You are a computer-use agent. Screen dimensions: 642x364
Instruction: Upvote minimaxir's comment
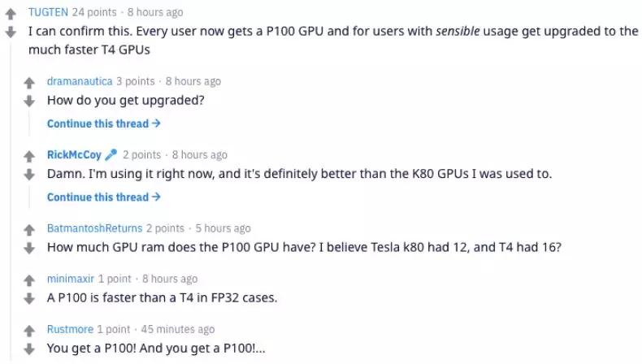(29, 280)
